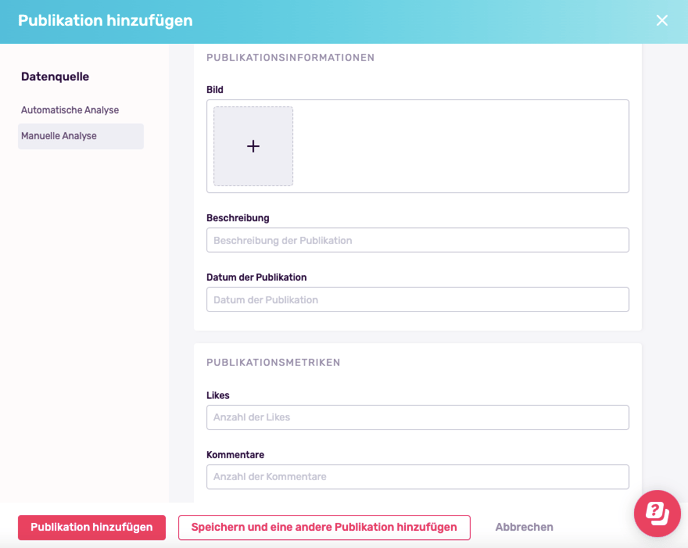The image size is (688, 548).
Task: Click into the Anzahl der Likes field
Action: pos(418,417)
